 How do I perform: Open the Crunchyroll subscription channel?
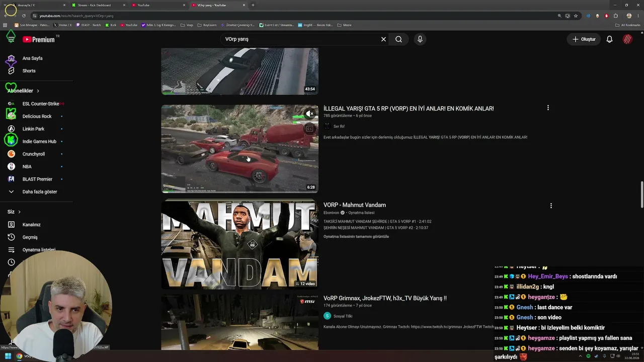(x=34, y=154)
